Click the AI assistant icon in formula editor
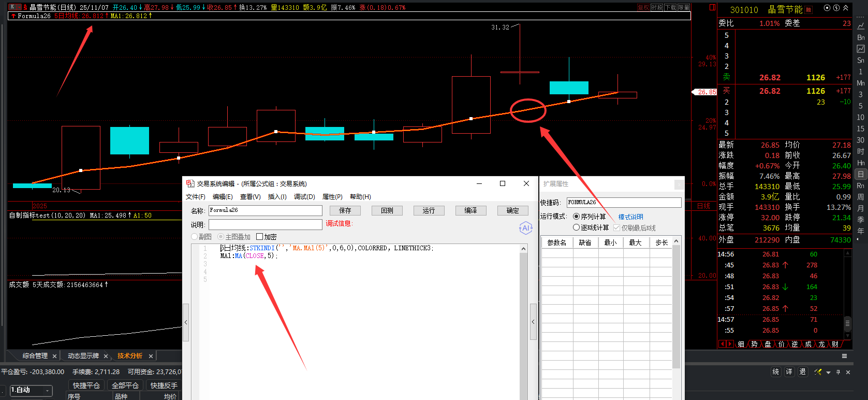This screenshot has width=868, height=400. click(x=525, y=228)
